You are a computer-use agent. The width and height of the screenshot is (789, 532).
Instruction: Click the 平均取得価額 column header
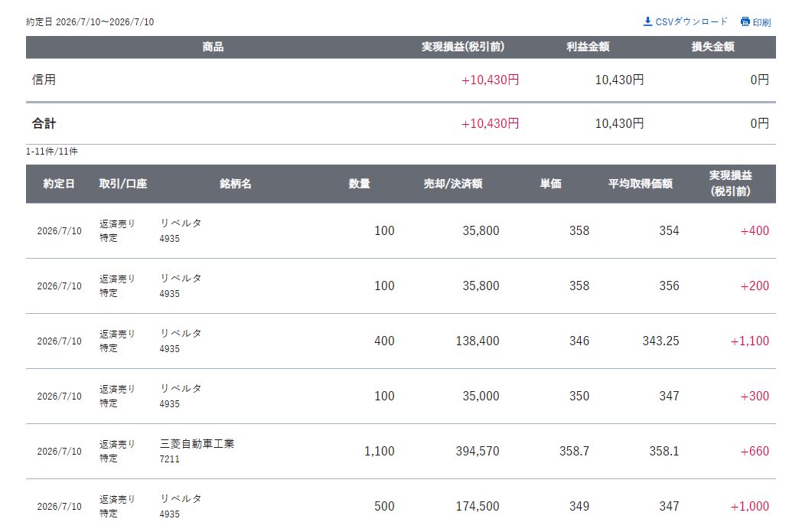(x=640, y=184)
